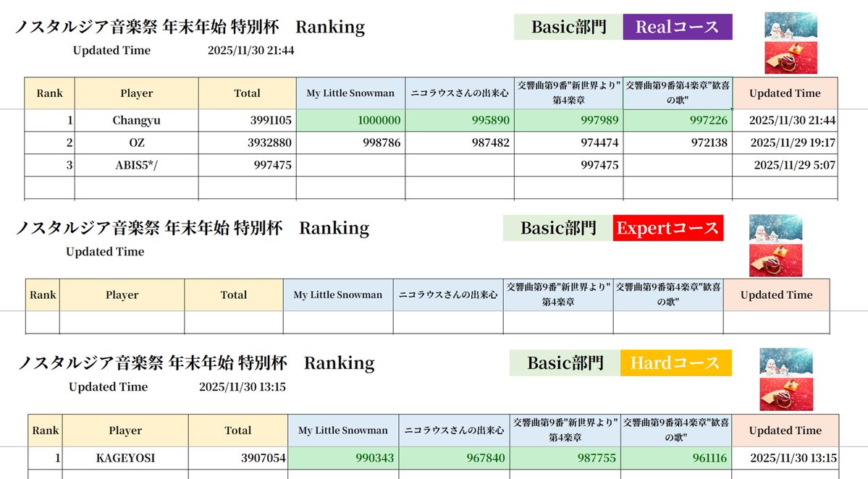Select rank cell 3 in ABIS5*/ row
The width and height of the screenshot is (868, 479).
click(x=49, y=165)
